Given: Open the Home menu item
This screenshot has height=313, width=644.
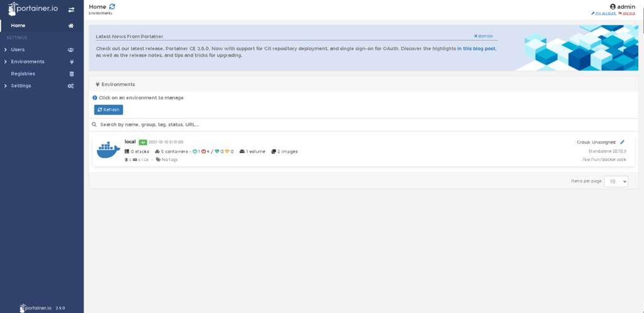Looking at the screenshot, I should [x=18, y=25].
